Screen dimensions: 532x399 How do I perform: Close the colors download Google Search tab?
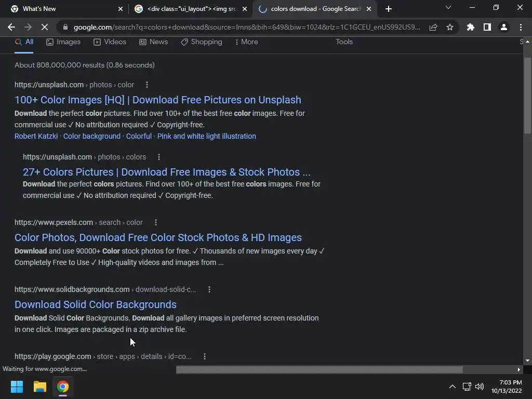tap(369, 9)
